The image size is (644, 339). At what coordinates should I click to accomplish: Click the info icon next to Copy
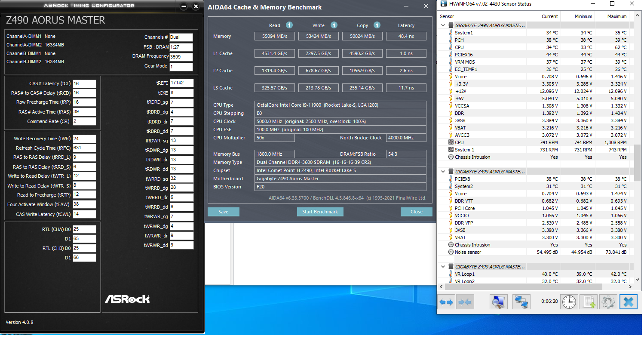click(x=377, y=25)
